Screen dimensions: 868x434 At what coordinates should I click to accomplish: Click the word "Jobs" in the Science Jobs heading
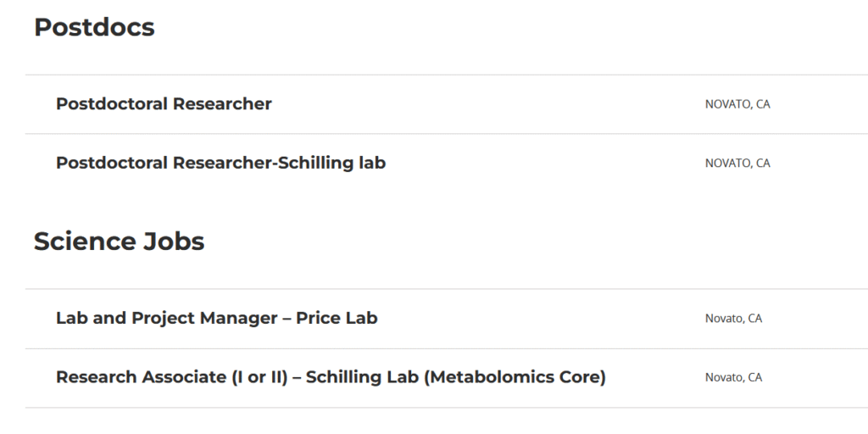(172, 242)
